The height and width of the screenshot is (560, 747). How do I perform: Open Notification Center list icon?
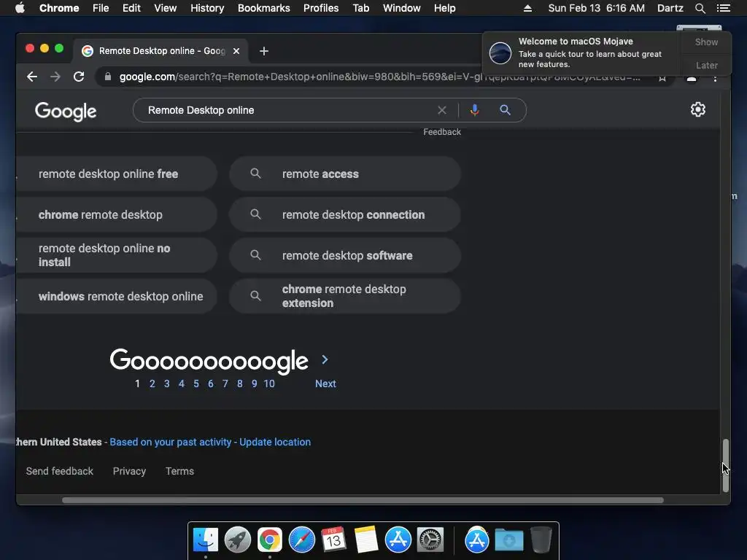tap(724, 8)
